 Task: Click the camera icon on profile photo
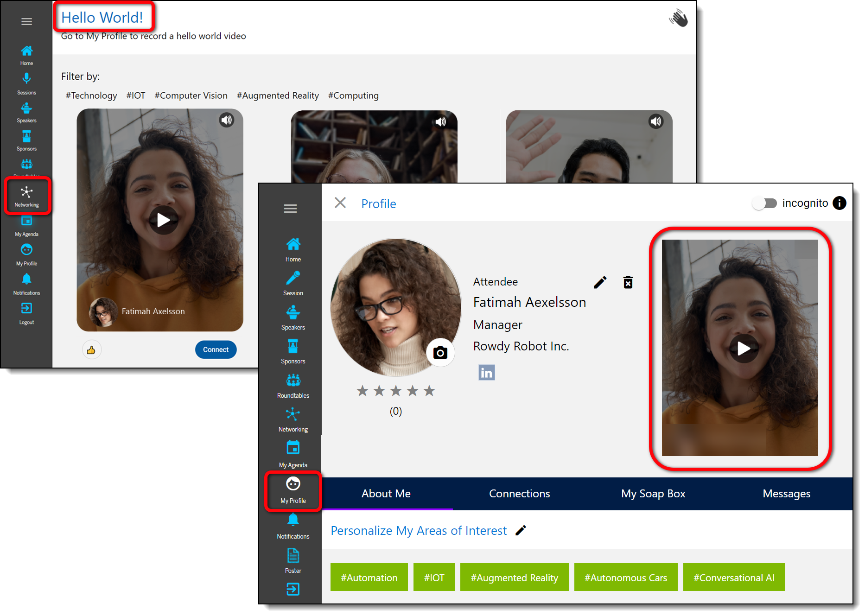pos(440,353)
